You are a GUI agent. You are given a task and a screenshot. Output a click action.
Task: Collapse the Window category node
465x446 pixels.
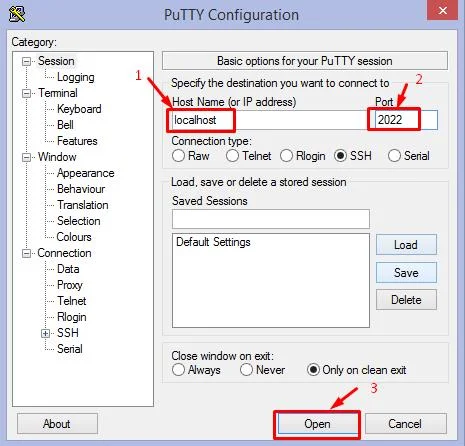[26, 157]
